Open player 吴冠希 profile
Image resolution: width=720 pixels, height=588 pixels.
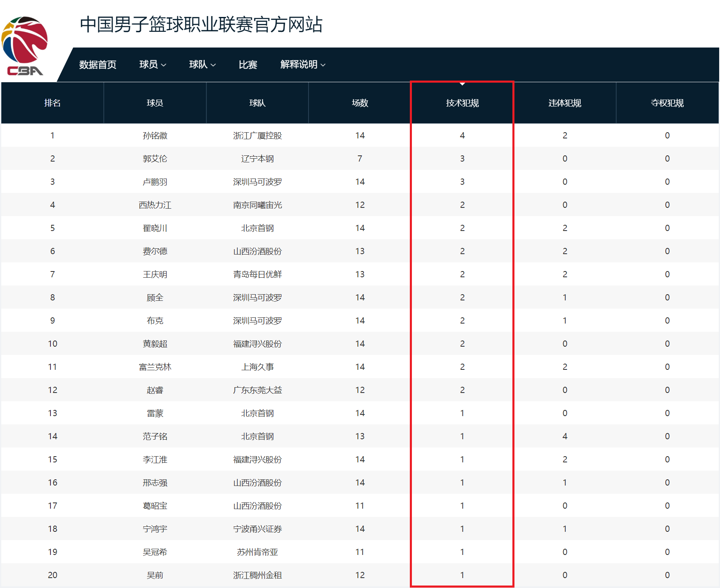[x=155, y=552]
